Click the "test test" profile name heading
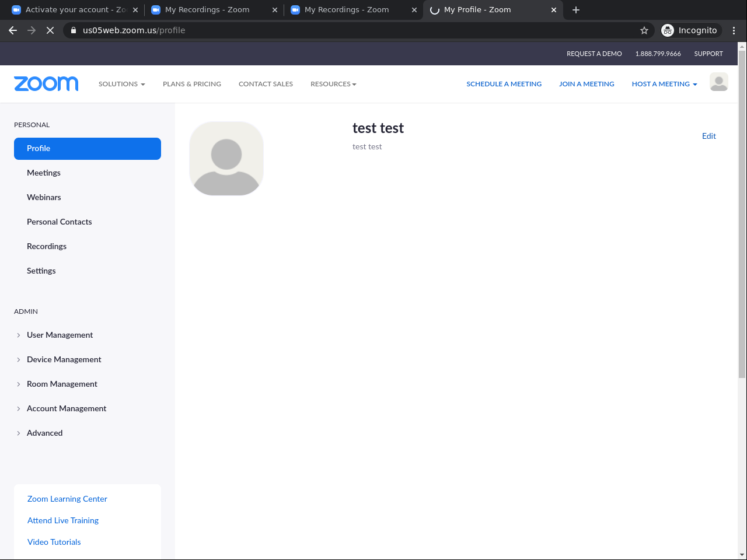This screenshot has width=747, height=560. 378,128
